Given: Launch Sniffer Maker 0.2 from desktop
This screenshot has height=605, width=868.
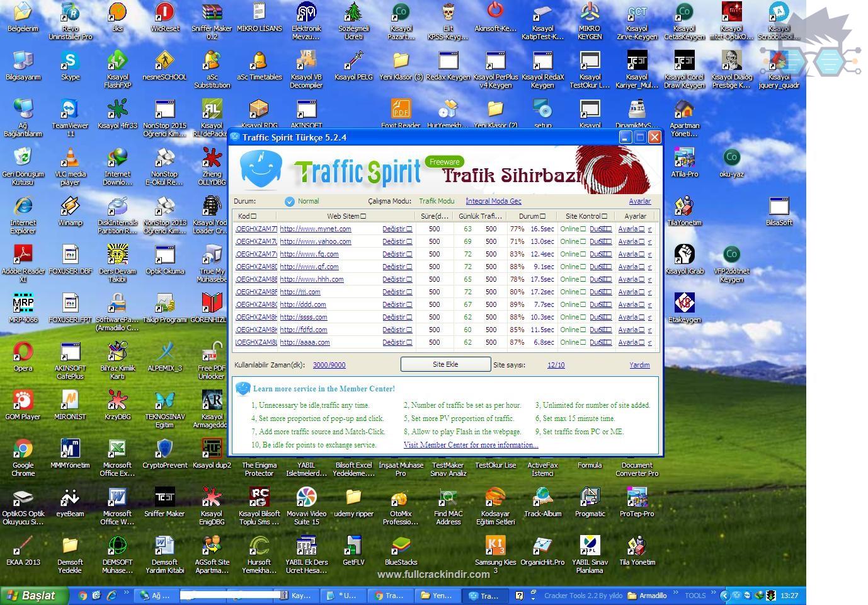Looking at the screenshot, I should 212,20.
